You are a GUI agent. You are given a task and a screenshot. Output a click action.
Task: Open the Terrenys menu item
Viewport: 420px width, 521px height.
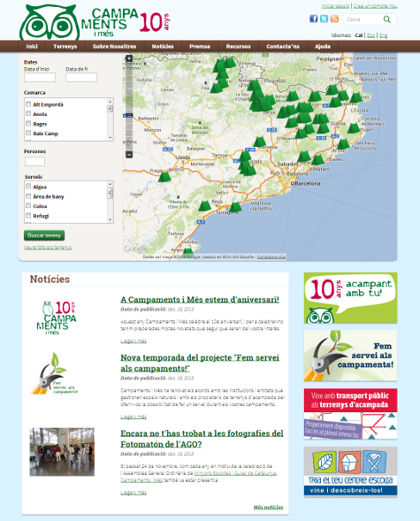coord(65,47)
